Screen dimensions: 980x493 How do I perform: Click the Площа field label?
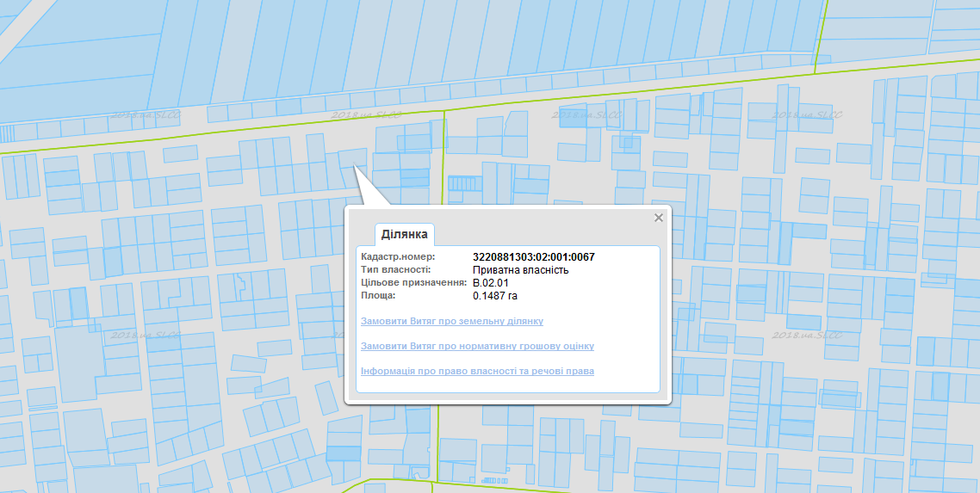coord(378,295)
